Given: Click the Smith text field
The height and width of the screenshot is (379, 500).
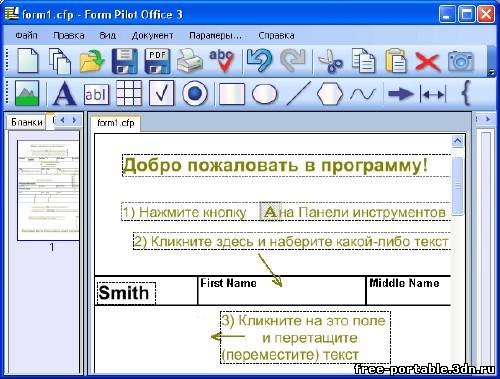Looking at the screenshot, I should click(126, 293).
